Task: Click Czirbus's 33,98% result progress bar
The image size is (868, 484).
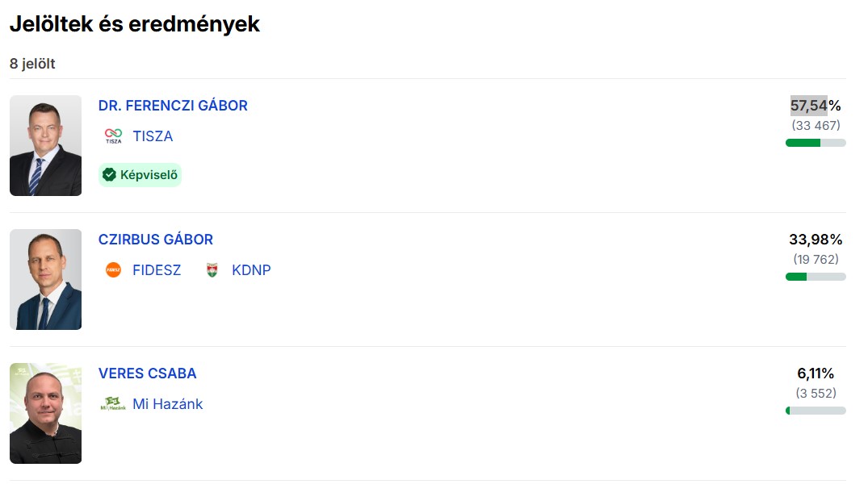Action: tap(816, 277)
